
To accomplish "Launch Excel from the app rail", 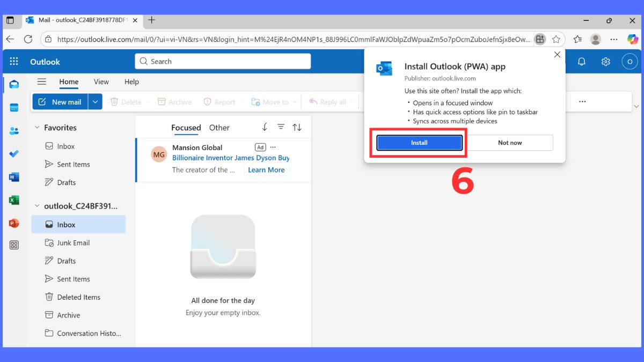I will (x=14, y=200).
